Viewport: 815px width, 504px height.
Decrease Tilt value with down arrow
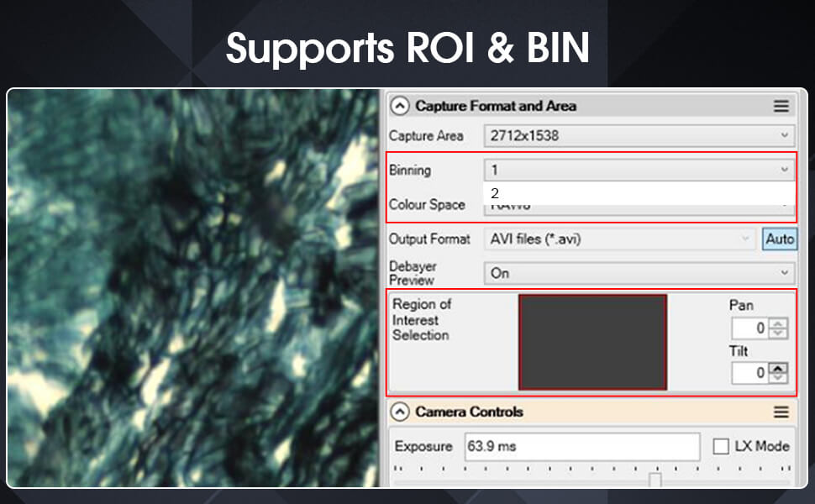[x=779, y=377]
